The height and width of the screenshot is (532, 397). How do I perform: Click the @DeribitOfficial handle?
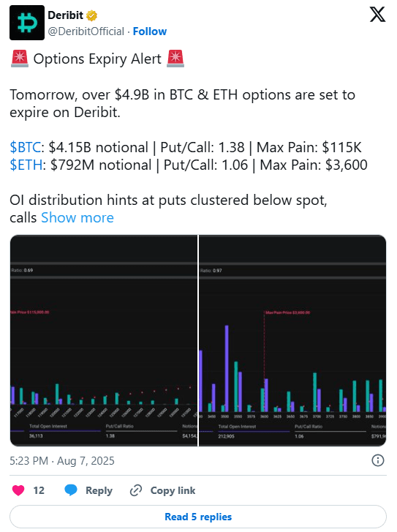tap(86, 31)
